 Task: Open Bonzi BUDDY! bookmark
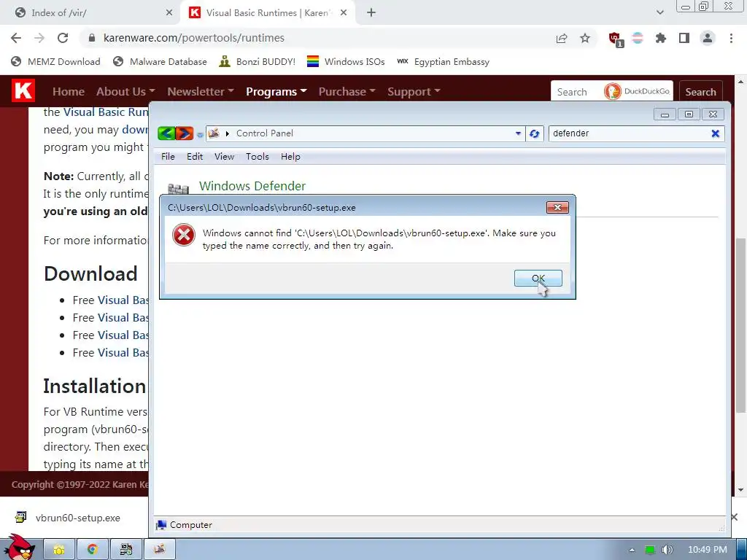tap(258, 61)
